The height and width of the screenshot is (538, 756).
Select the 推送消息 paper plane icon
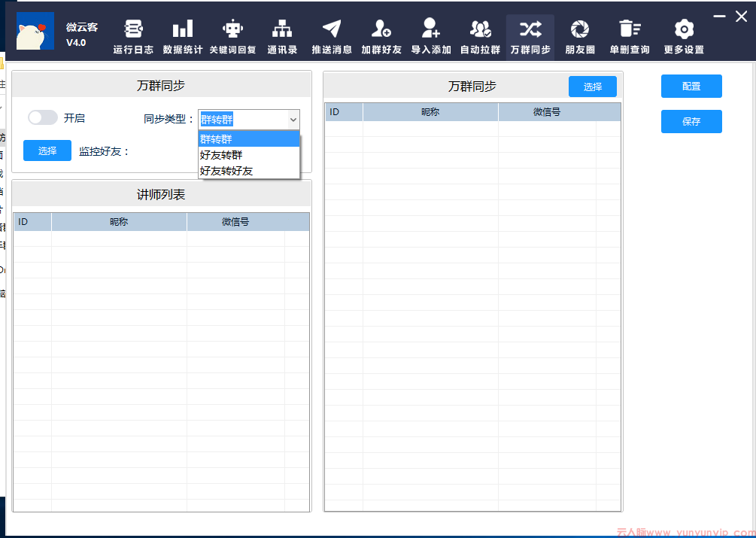coord(332,30)
